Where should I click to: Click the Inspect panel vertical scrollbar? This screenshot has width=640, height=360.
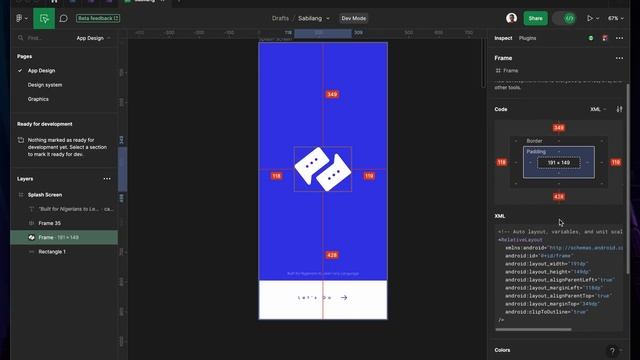tap(627, 179)
